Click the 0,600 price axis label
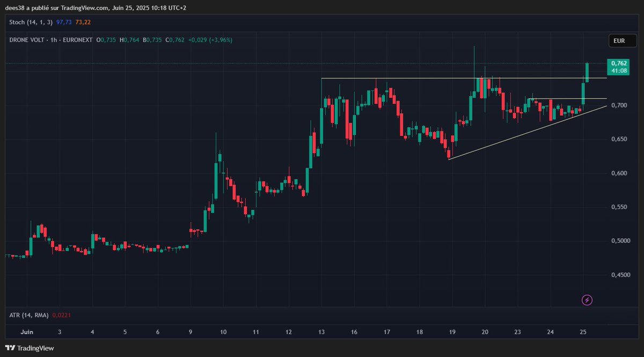 pyautogui.click(x=619, y=173)
